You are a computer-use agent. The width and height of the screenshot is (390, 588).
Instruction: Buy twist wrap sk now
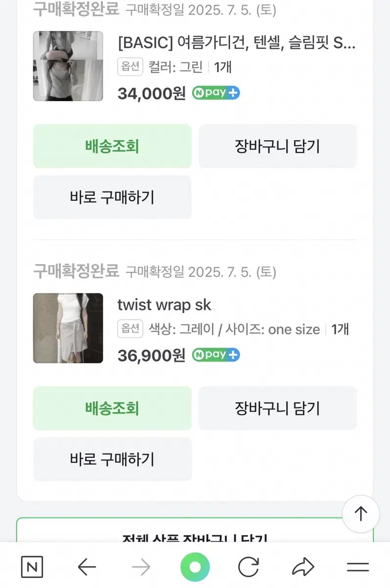(112, 459)
